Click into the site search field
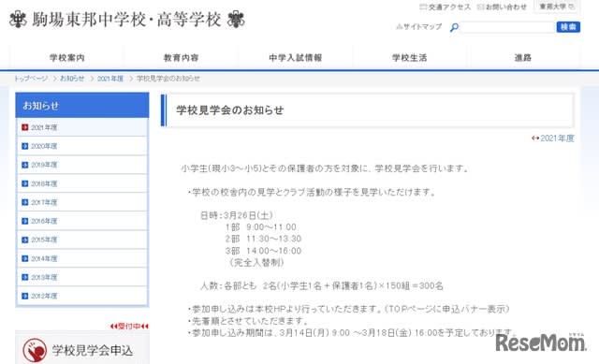599x364 pixels. [507, 27]
